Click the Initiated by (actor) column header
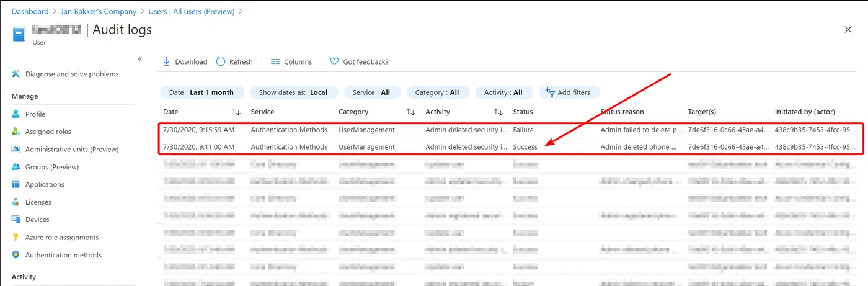The width and height of the screenshot is (868, 286). (805, 112)
